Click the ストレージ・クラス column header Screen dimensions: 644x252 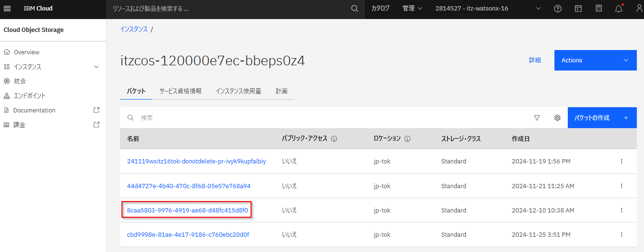(461, 139)
